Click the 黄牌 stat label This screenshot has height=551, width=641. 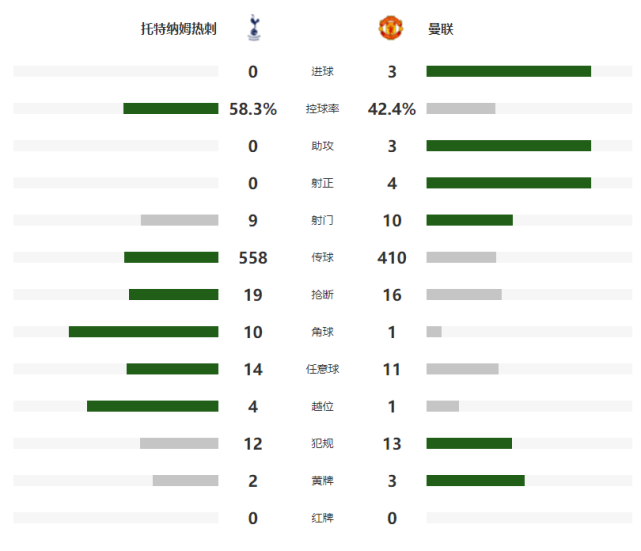[x=322, y=481]
